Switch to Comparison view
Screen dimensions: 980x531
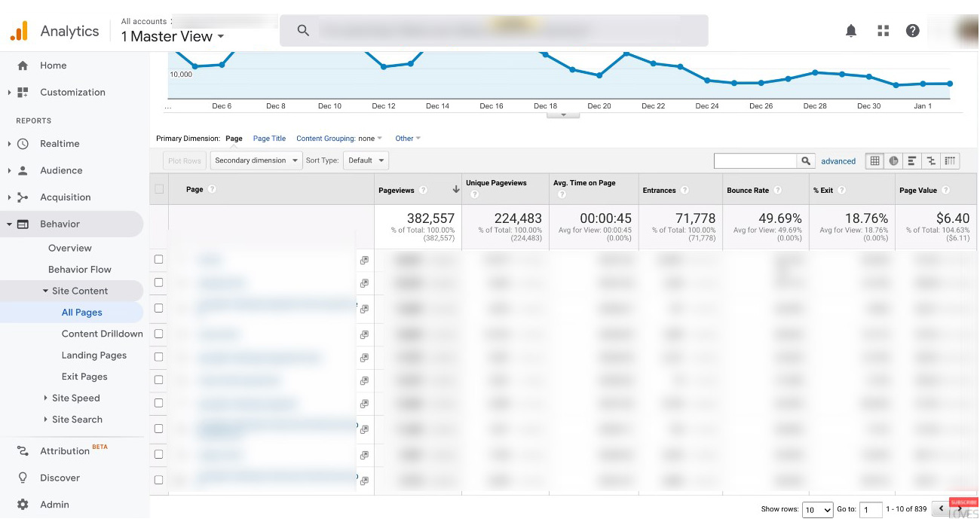pos(931,161)
